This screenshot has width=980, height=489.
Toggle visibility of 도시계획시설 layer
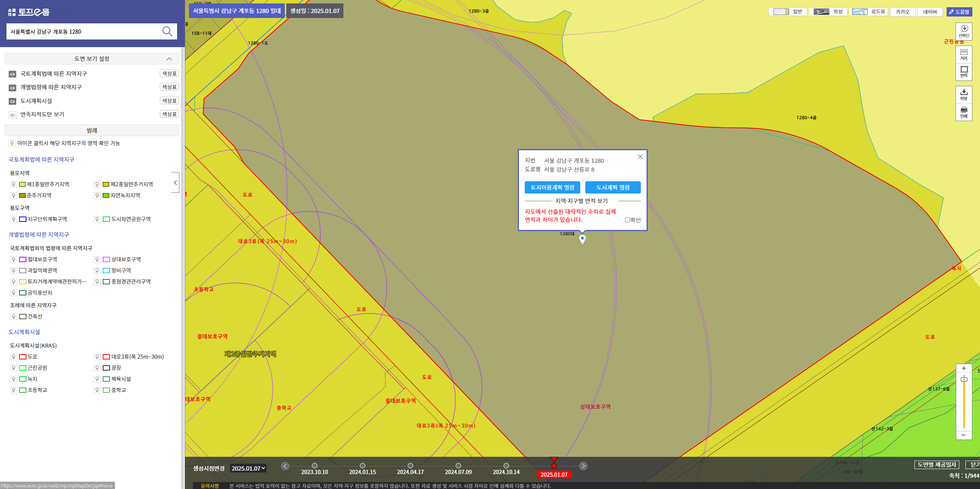[13, 101]
